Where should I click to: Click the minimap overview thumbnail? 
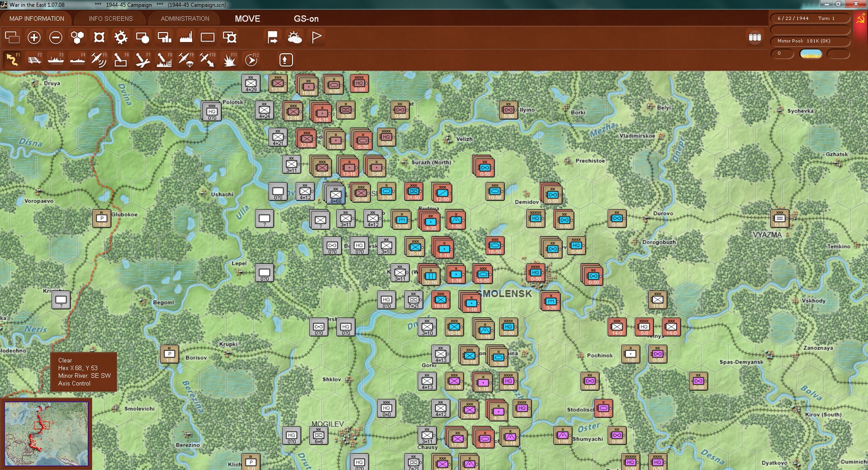click(x=46, y=434)
